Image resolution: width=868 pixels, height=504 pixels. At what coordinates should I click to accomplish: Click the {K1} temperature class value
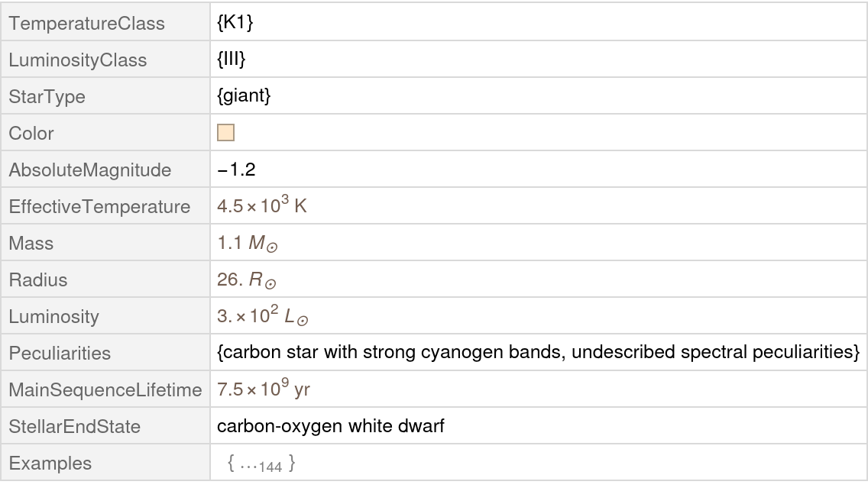(x=235, y=23)
